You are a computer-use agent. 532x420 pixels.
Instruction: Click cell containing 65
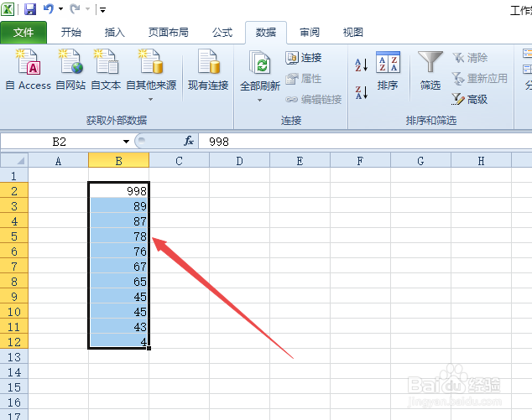click(119, 282)
